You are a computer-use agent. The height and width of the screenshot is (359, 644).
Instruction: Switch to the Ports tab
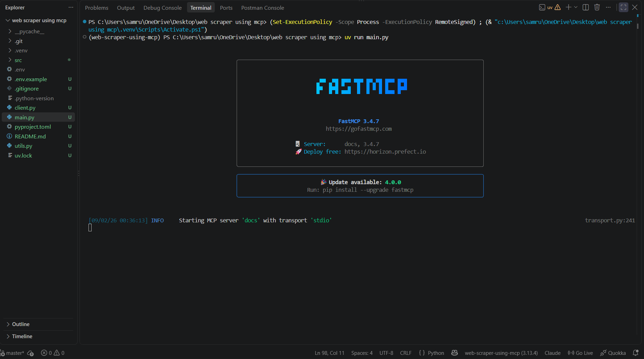226,8
